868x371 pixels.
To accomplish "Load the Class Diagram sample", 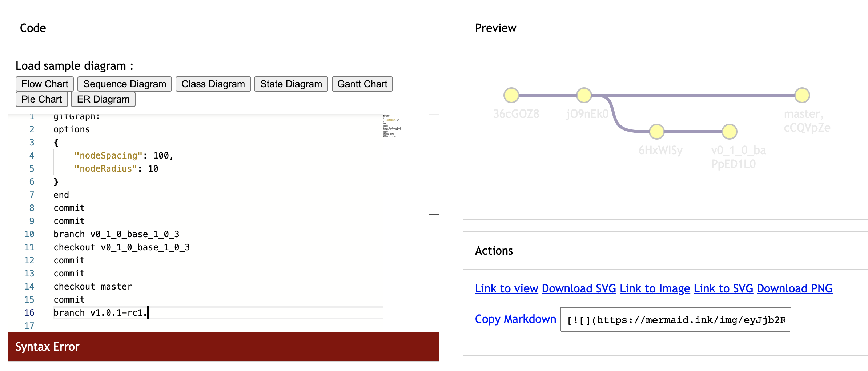I will [x=213, y=84].
